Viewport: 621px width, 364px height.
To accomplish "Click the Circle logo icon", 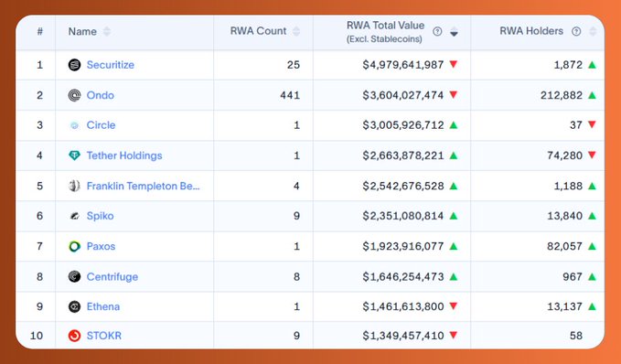I will click(74, 125).
